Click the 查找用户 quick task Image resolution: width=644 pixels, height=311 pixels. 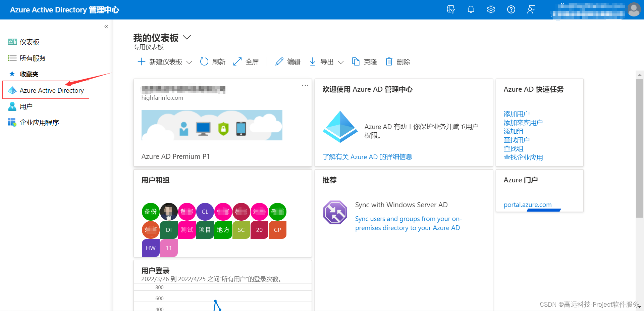(517, 140)
